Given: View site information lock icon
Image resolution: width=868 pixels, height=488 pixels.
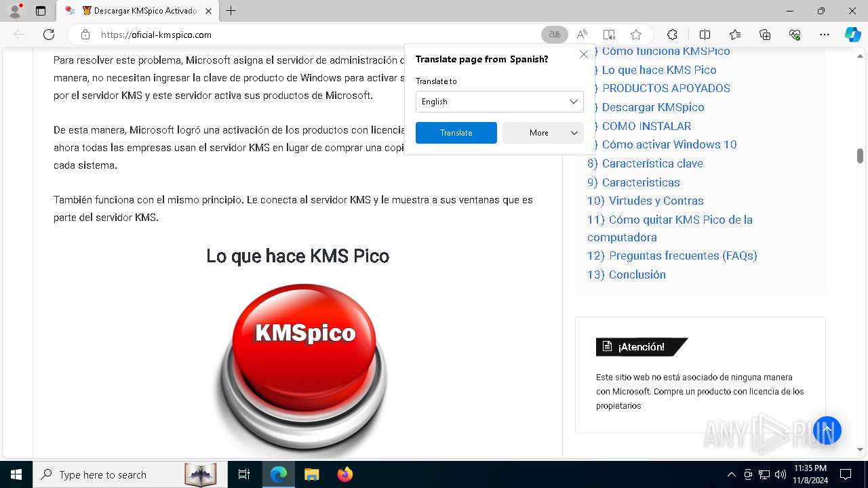Looking at the screenshot, I should tap(85, 35).
